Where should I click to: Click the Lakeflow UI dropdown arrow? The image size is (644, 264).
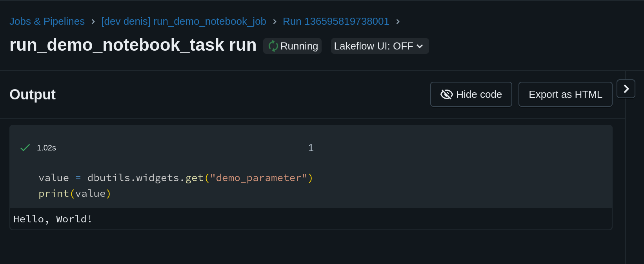420,46
